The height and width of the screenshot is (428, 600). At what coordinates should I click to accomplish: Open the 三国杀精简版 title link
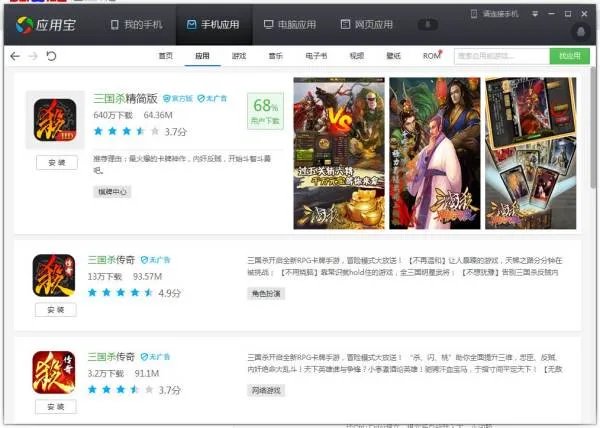pos(125,99)
